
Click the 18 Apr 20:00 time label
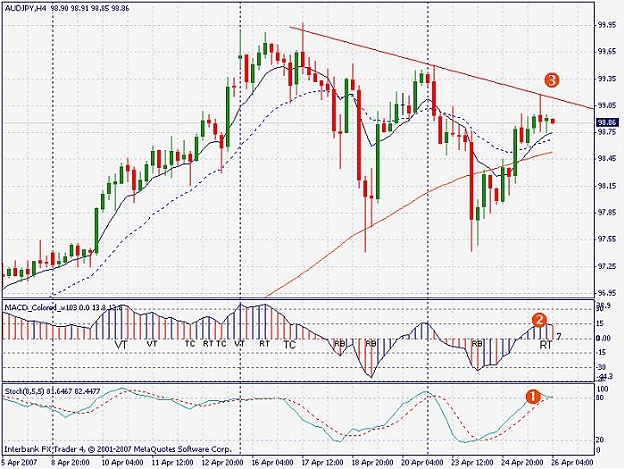click(x=373, y=463)
